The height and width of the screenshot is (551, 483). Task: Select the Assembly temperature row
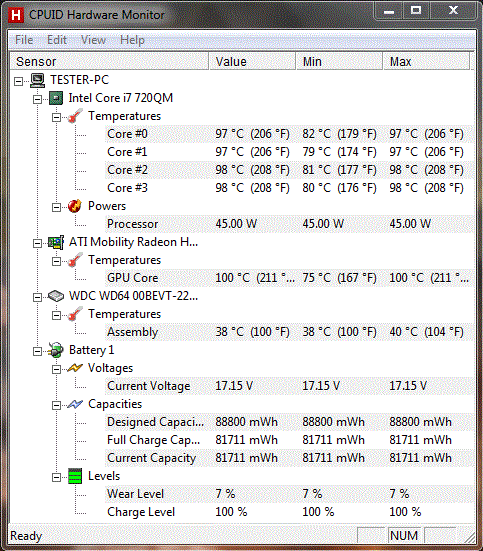(289, 332)
